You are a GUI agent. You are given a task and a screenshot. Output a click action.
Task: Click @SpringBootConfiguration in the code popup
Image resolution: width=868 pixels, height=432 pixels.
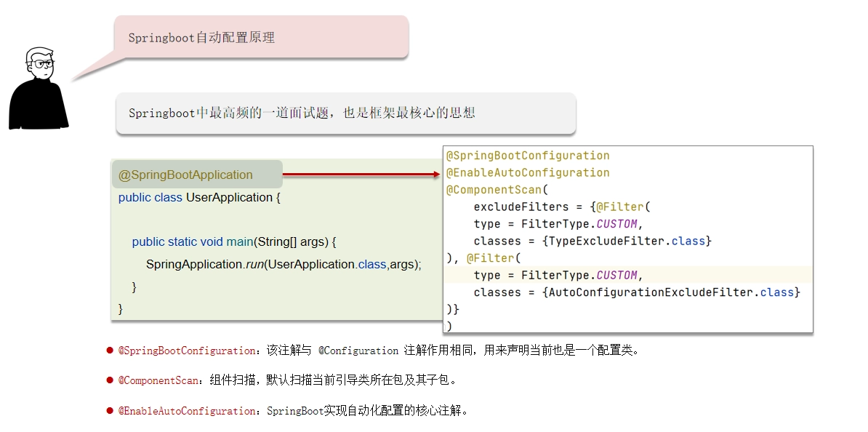[x=528, y=156]
